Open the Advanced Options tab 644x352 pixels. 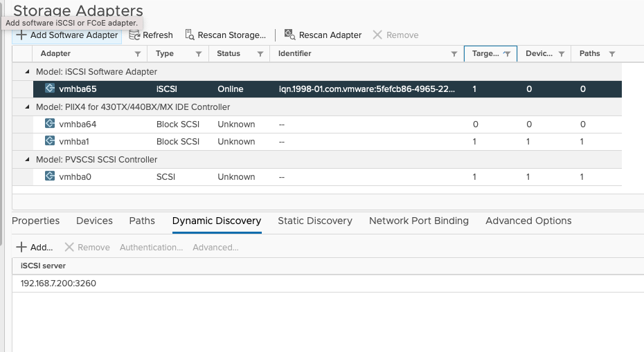[x=528, y=221]
